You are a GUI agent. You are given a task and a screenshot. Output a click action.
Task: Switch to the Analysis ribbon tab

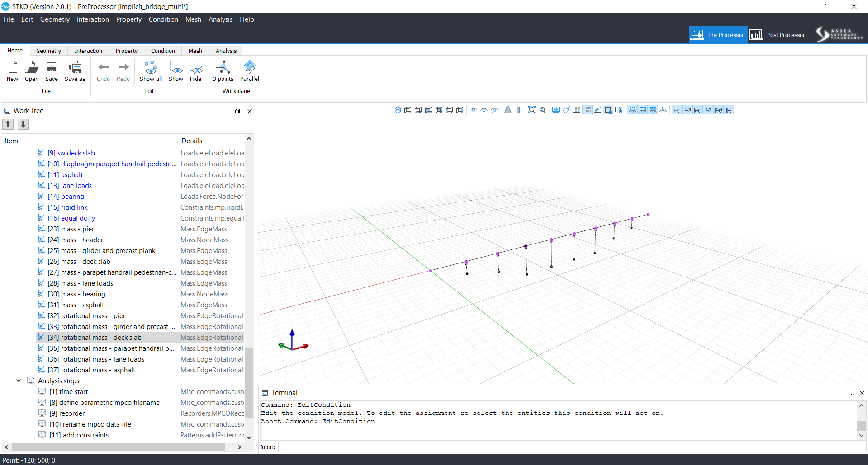(226, 51)
